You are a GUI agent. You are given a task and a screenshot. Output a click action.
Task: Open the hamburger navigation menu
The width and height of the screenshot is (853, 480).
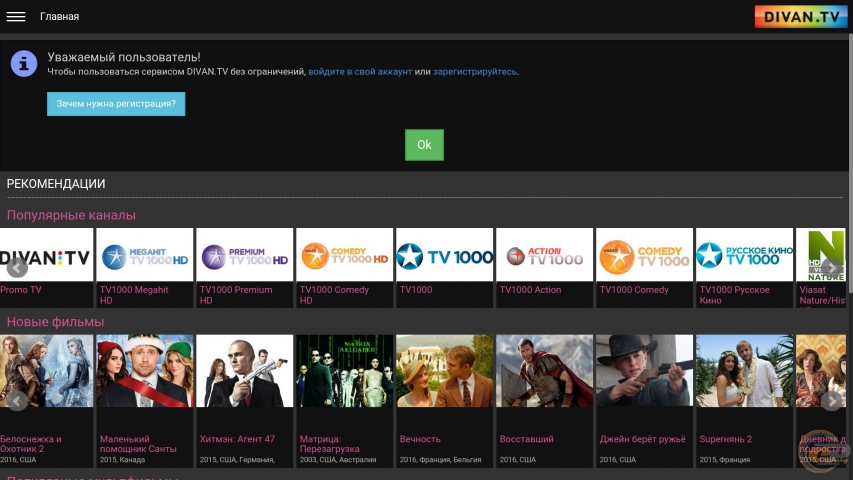pos(16,17)
